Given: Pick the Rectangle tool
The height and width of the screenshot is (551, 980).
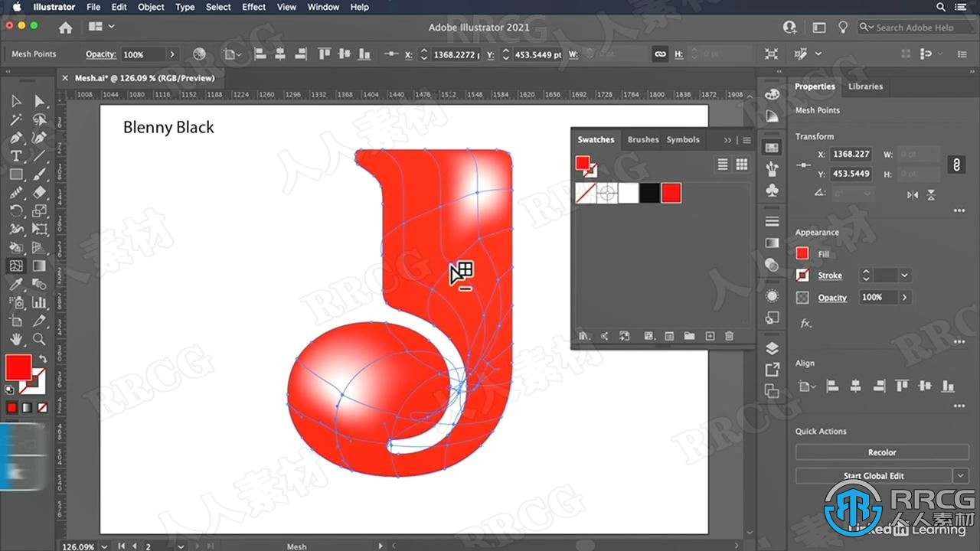Looking at the screenshot, I should (x=16, y=174).
